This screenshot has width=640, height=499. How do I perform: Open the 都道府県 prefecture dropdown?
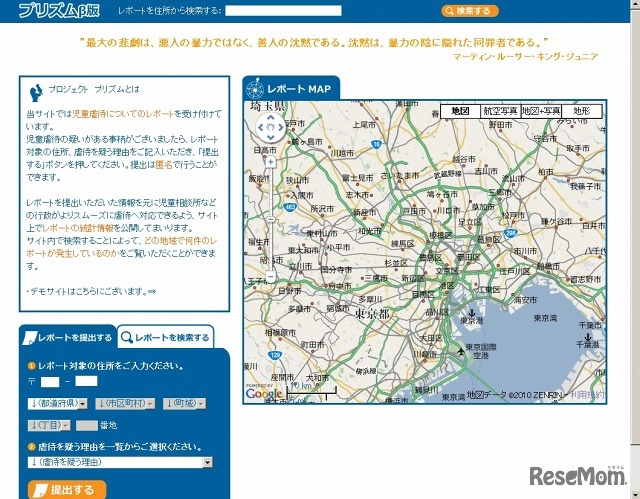(59, 403)
